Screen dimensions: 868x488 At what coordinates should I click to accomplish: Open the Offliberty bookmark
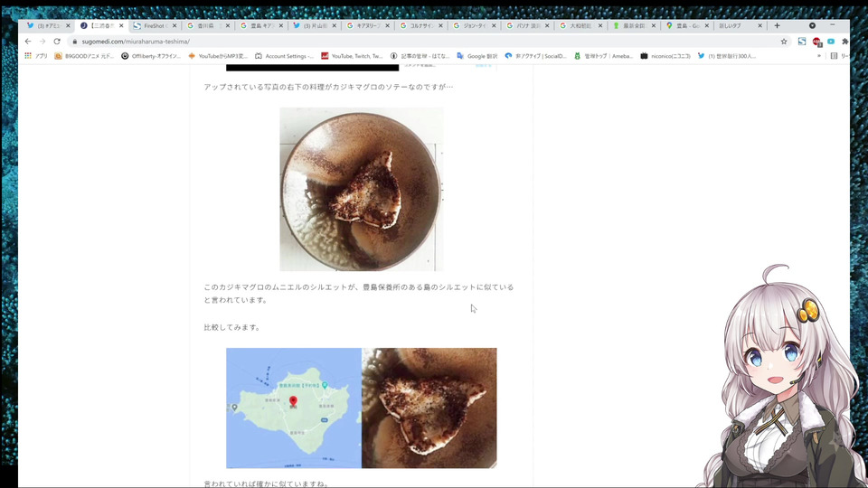151,56
